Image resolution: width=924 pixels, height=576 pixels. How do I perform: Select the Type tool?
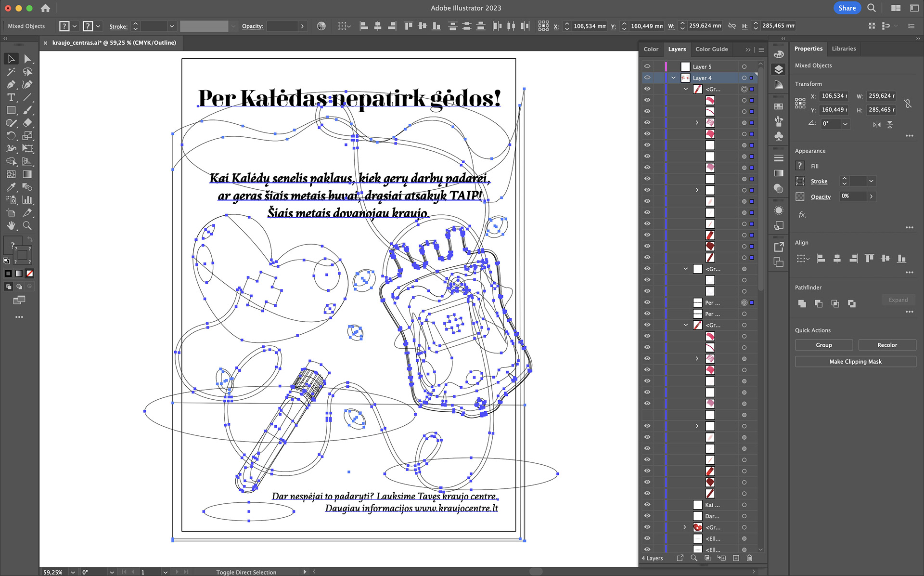[x=11, y=98]
